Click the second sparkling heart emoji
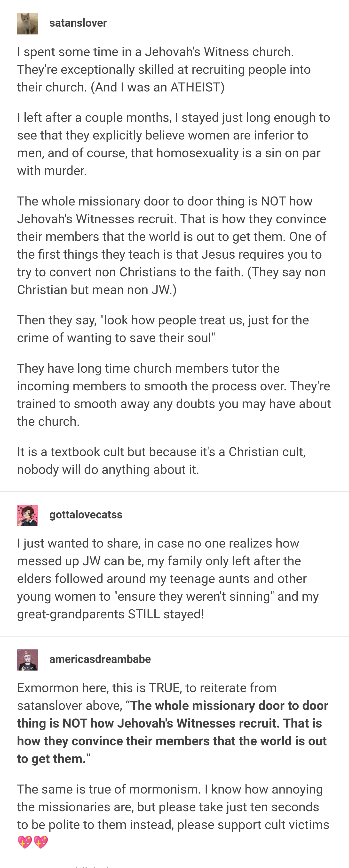 pyautogui.click(x=41, y=842)
